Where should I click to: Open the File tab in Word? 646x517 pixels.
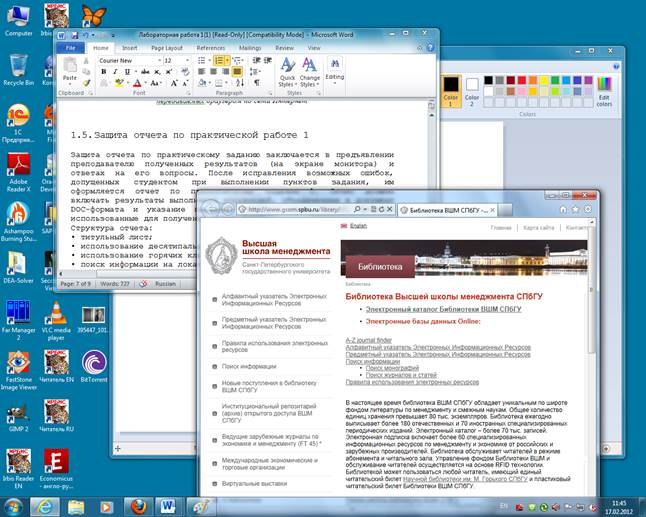pyautogui.click(x=70, y=48)
